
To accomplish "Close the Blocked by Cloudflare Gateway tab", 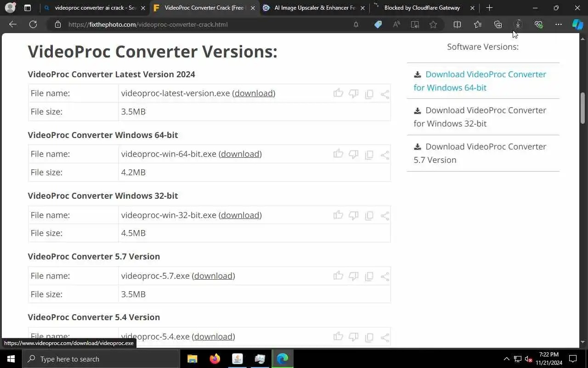I will coord(472,8).
